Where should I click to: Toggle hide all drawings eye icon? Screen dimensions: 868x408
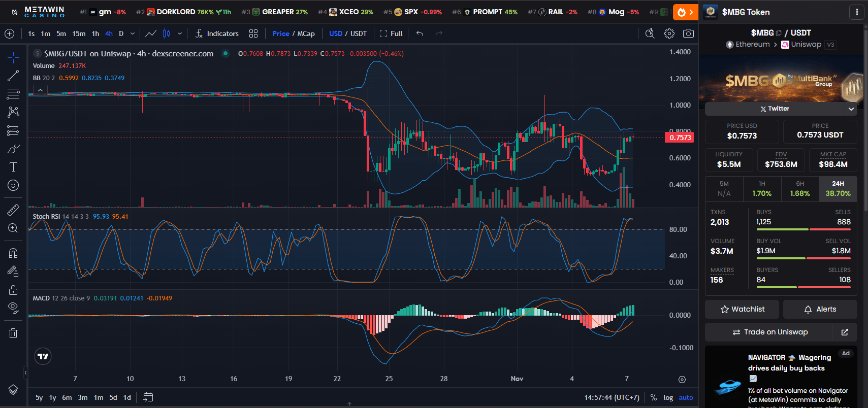13,308
